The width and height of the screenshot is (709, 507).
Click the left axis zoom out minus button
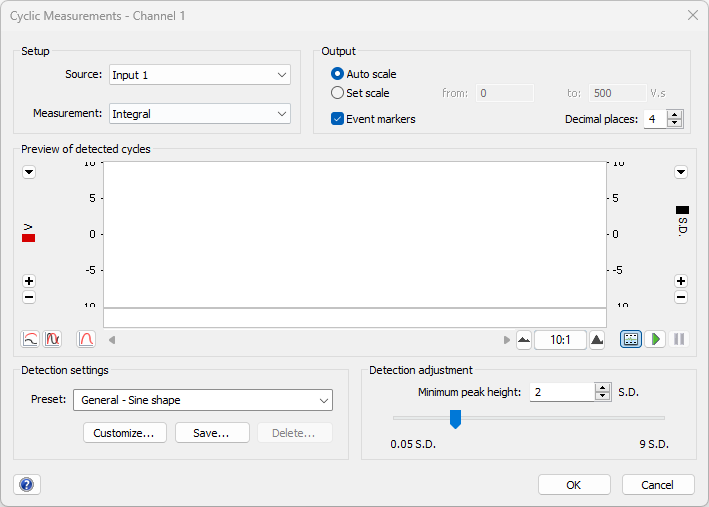click(29, 297)
